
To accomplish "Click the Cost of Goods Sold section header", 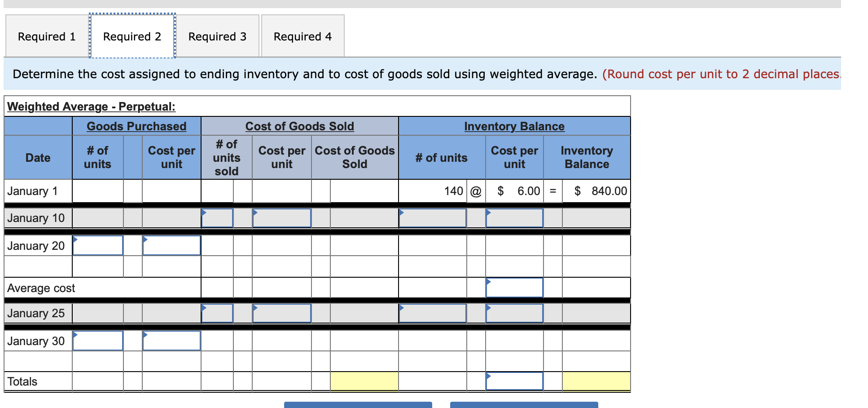I will 300,126.
